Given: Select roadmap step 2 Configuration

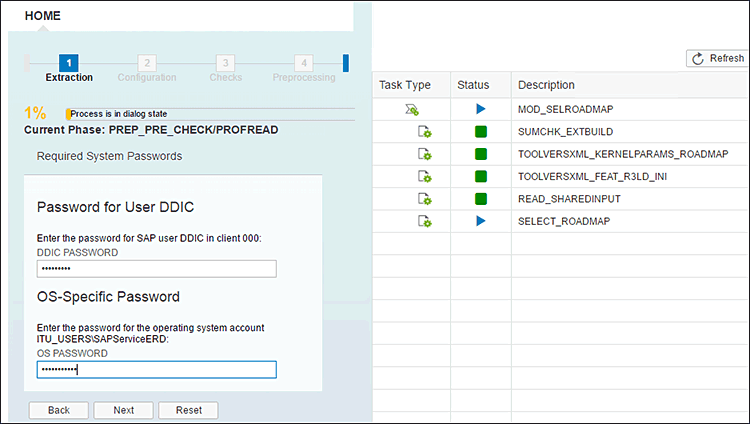Looking at the screenshot, I should [x=147, y=64].
